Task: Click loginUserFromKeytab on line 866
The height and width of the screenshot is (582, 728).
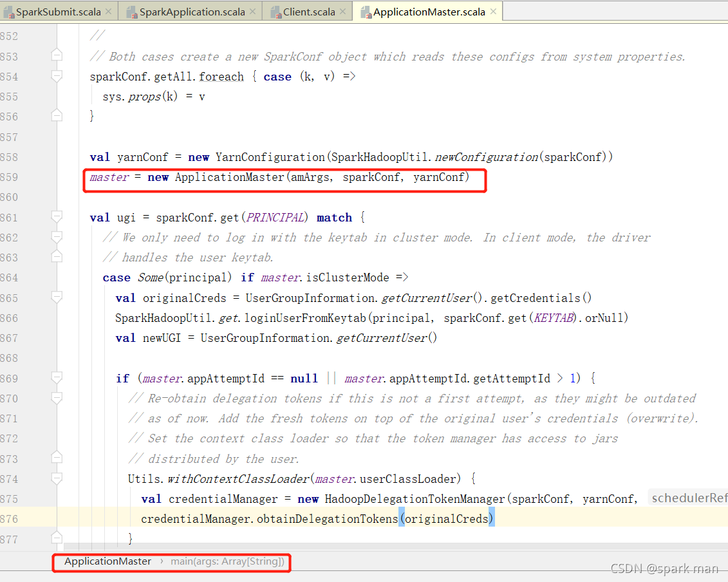Action: pos(305,317)
